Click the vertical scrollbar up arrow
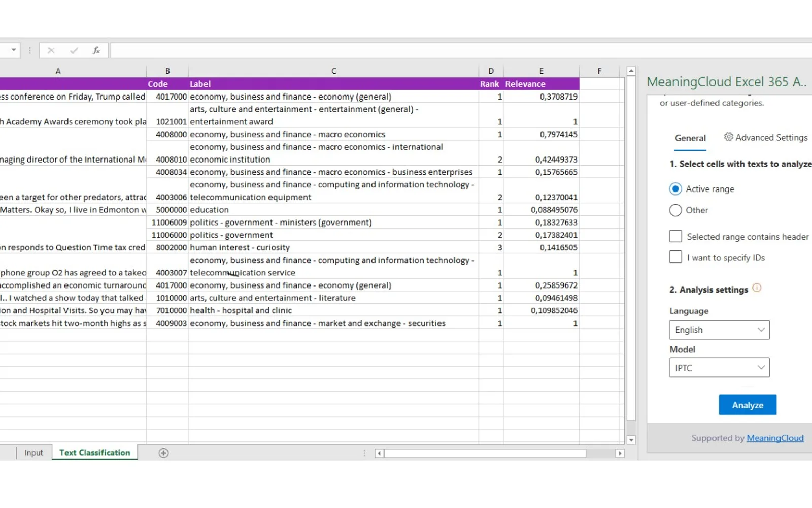Screen dimensions: 812x508 pos(631,71)
